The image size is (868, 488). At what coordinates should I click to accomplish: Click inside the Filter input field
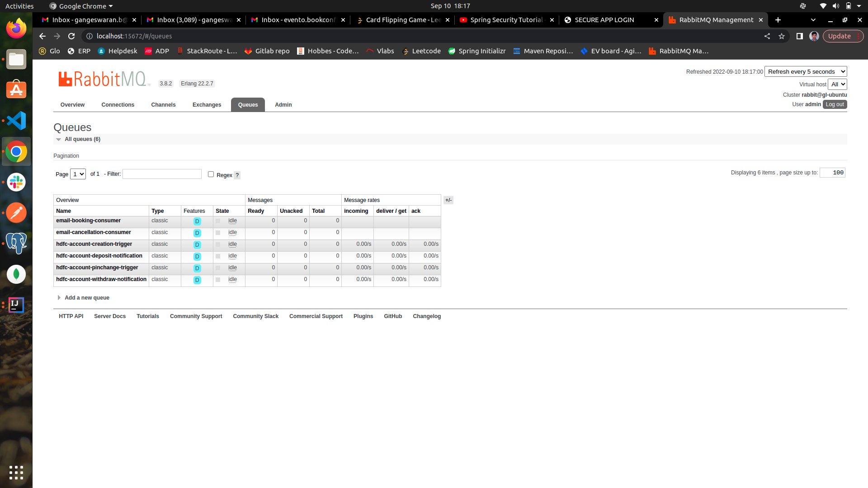pyautogui.click(x=162, y=174)
